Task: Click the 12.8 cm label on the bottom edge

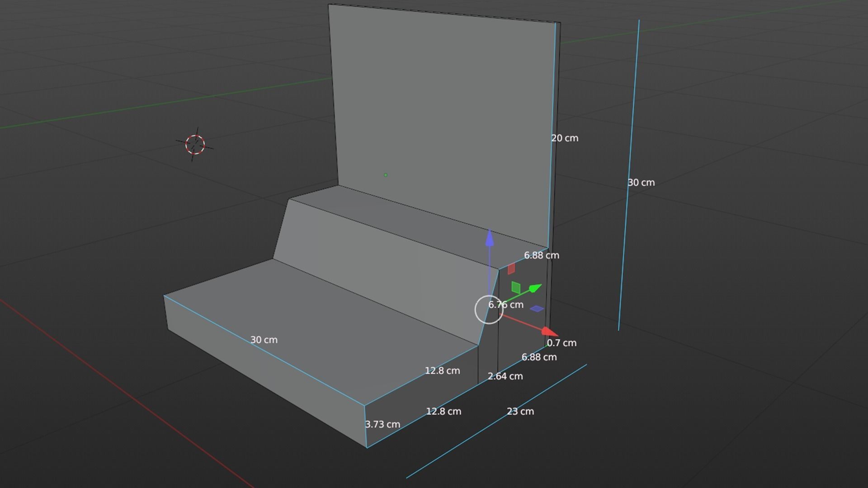Action: coord(443,412)
